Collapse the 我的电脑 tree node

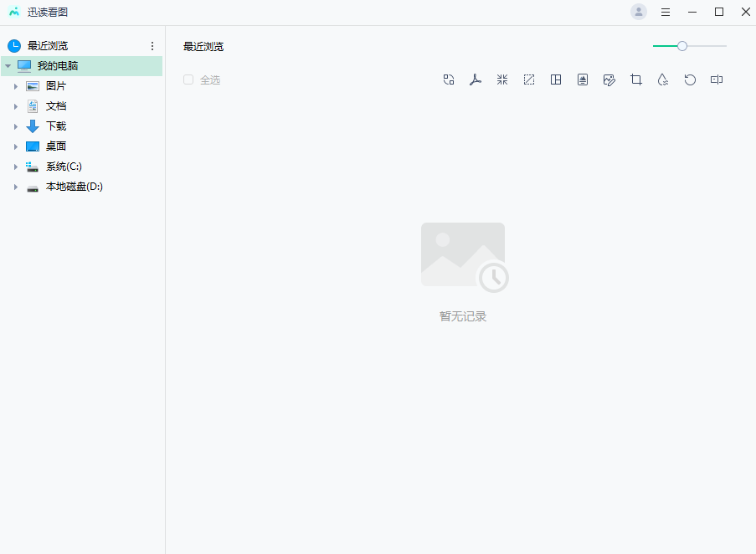pyautogui.click(x=8, y=66)
